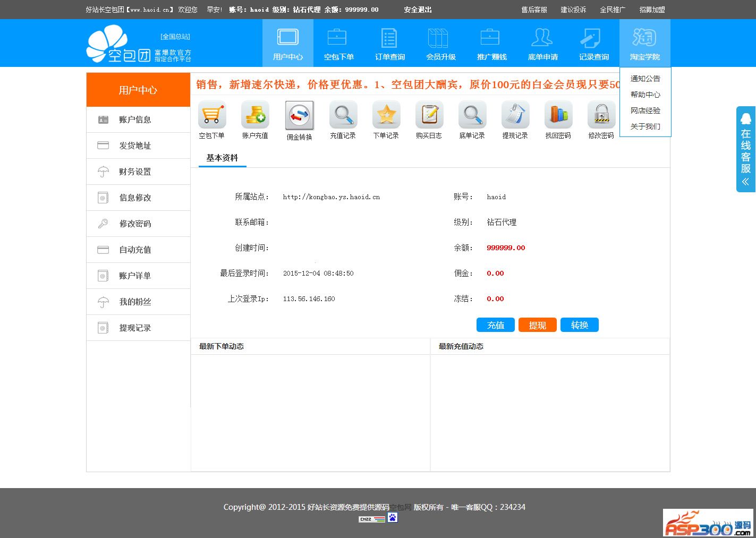Open 发货地址 in the sidebar
Image resolution: width=756 pixels, height=538 pixels.
tap(135, 146)
